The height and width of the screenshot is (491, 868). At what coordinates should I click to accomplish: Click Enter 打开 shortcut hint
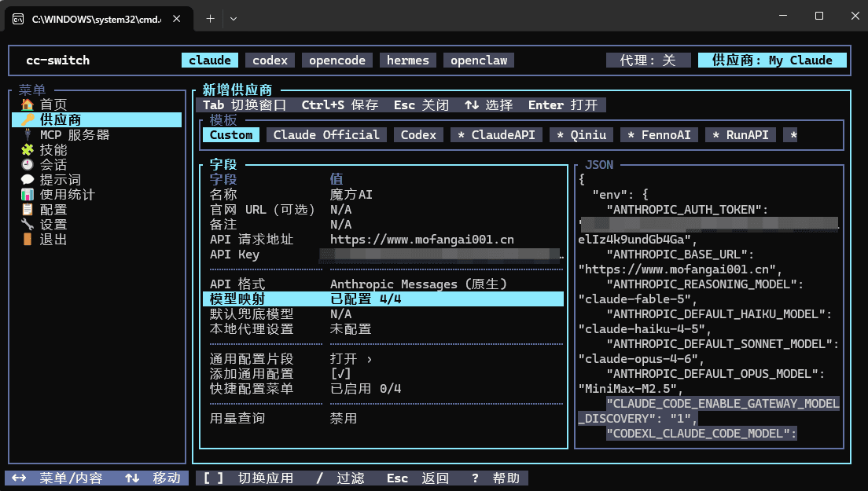(x=563, y=105)
